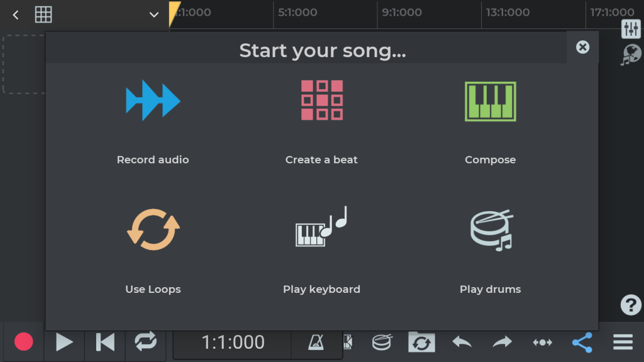Screen dimensions: 644x362
Task: Toggle loop playback on
Action: coord(145,343)
